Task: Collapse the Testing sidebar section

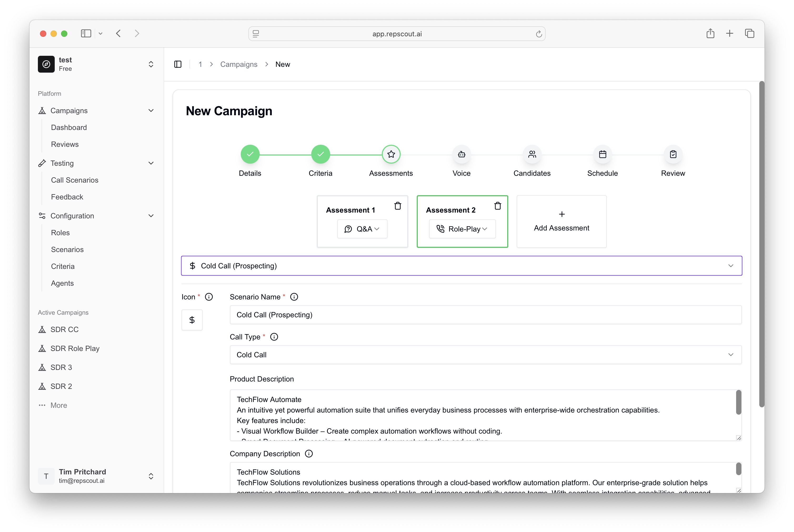Action: tap(151, 163)
